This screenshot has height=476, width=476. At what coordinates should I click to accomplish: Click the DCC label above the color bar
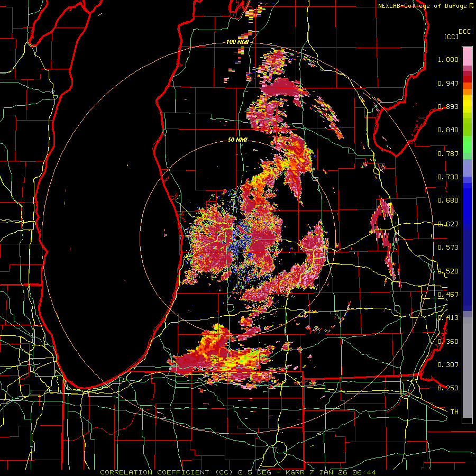pos(464,32)
